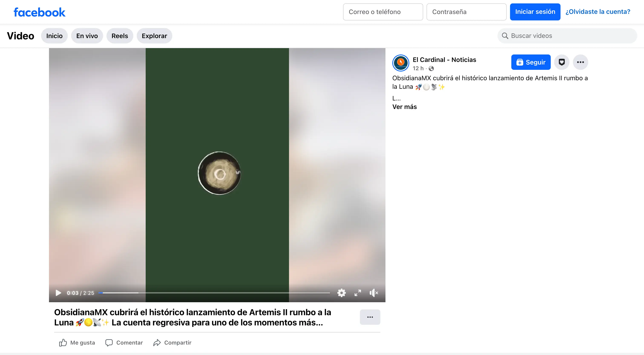Viewport: 644px width, 355px height.
Task: Click the Comentar button
Action: (x=124, y=342)
